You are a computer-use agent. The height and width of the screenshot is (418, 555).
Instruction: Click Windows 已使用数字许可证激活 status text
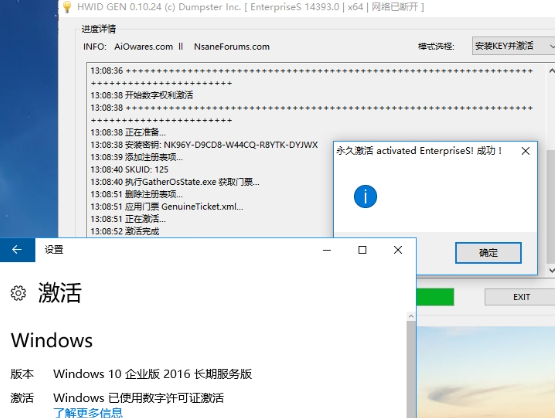click(x=138, y=398)
